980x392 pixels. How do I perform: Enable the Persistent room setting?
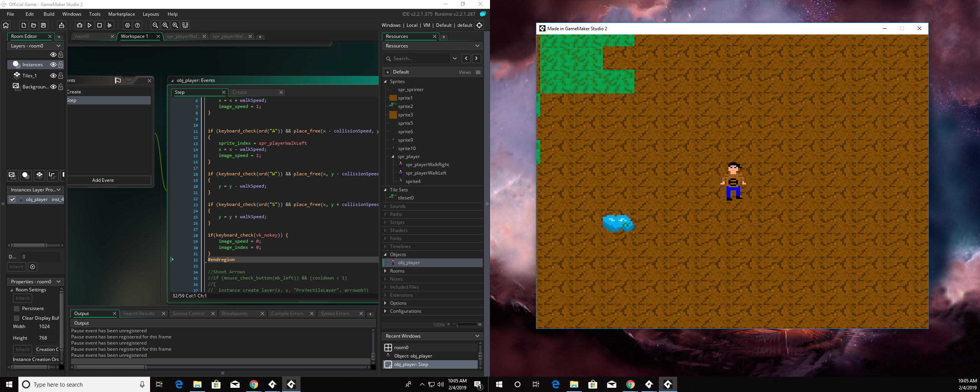coord(17,308)
